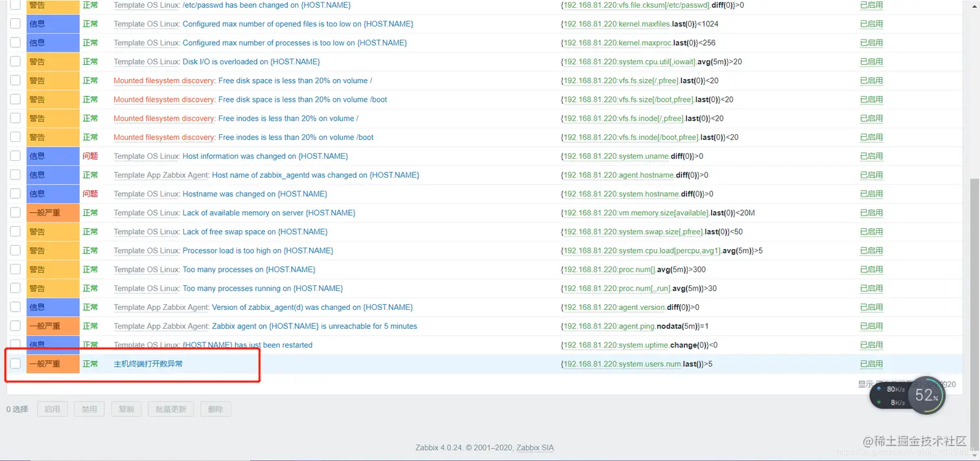This screenshot has width=980, height=461.
Task: Click 信息 severity in Hostname was changed row
Action: point(52,194)
